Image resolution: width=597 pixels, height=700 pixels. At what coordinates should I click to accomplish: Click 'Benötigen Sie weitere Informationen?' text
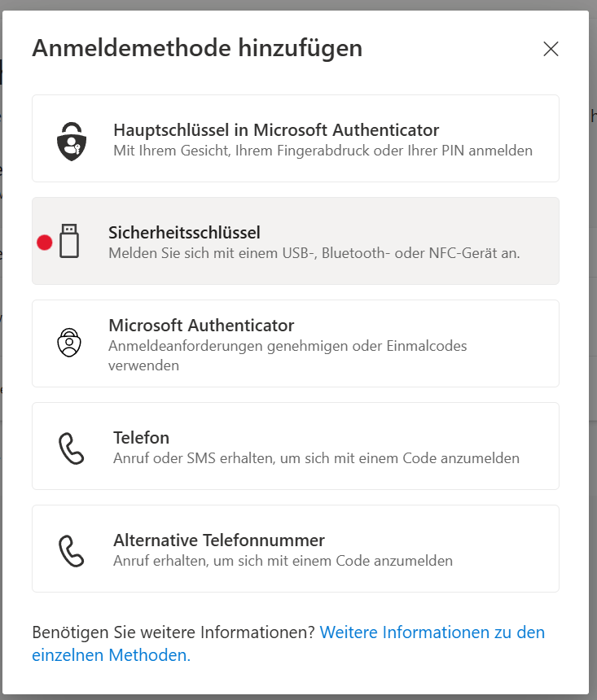point(173,632)
